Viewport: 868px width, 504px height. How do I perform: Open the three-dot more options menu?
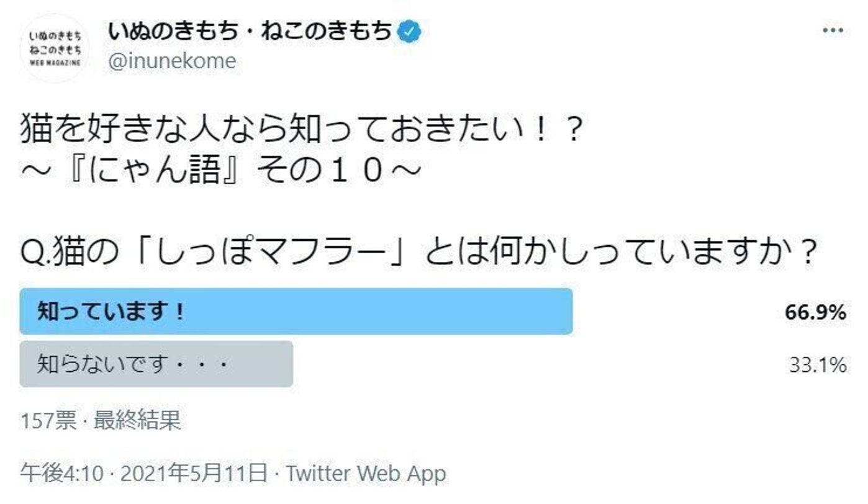point(833,30)
